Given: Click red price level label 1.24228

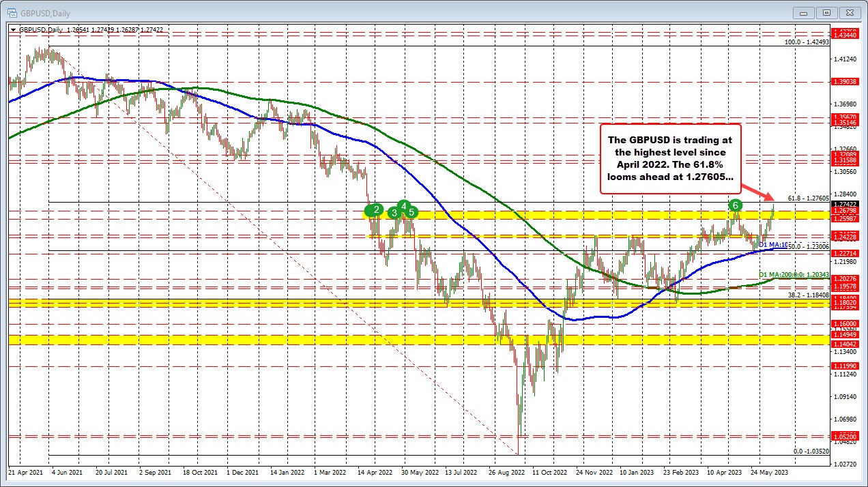Looking at the screenshot, I should tap(843, 236).
